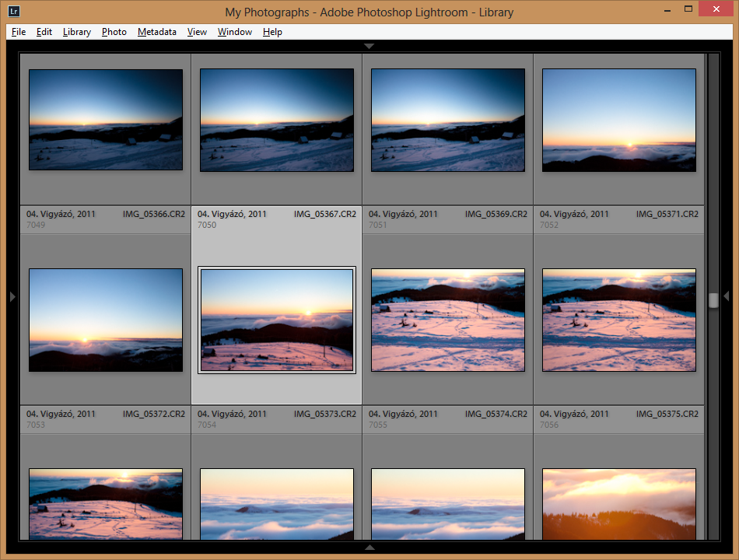
Task: Click the IMG_05374.CR2 filename label
Action: pyautogui.click(x=496, y=414)
